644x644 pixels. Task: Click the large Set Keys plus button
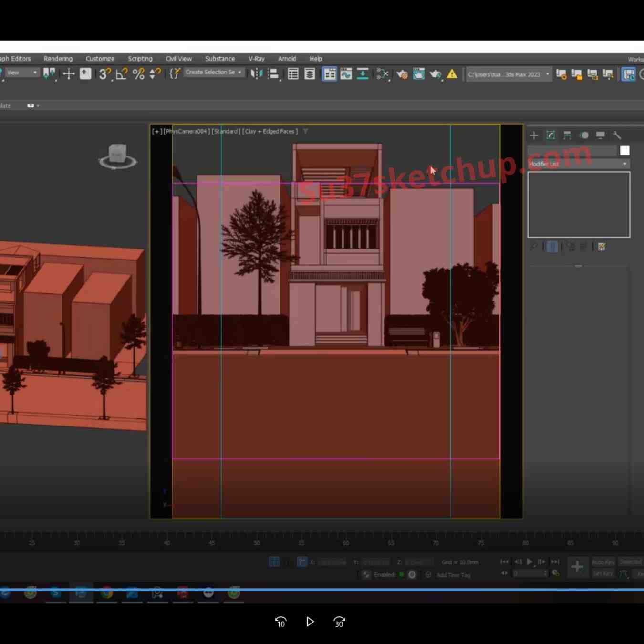[577, 567]
